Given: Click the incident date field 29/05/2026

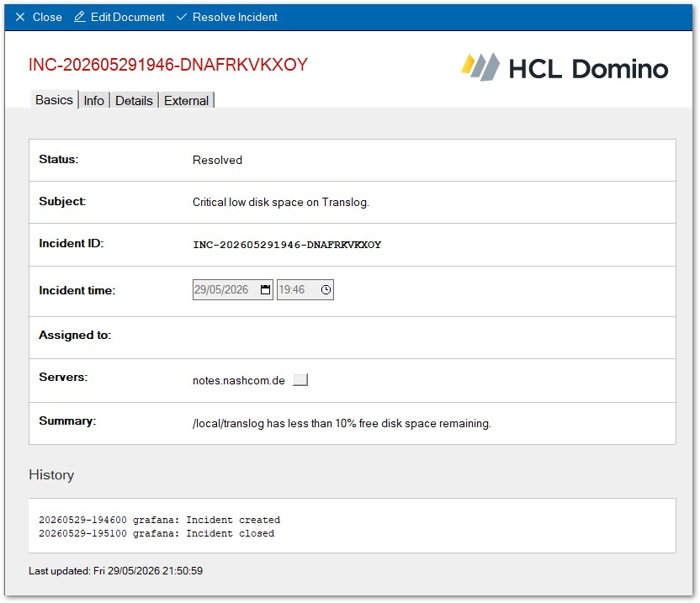Looking at the screenshot, I should (x=232, y=289).
